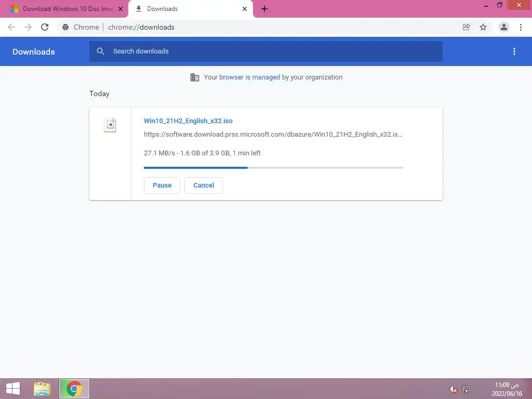Click the forward navigation arrow
This screenshot has height=399, width=532.
click(x=28, y=27)
